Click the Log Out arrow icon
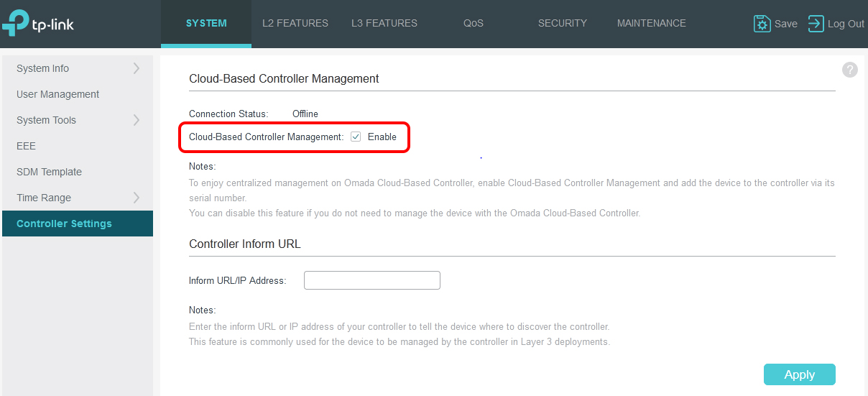The height and width of the screenshot is (396, 868). point(816,24)
